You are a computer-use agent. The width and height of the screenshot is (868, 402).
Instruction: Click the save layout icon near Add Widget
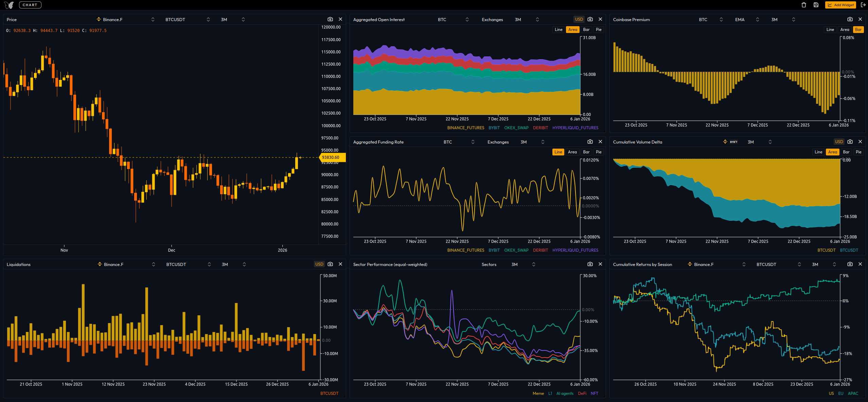point(816,5)
